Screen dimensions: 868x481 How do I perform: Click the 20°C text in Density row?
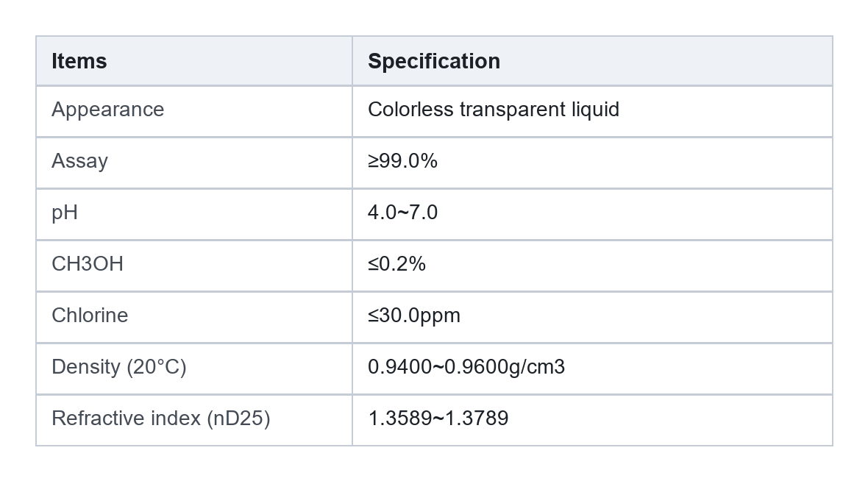[x=157, y=367]
